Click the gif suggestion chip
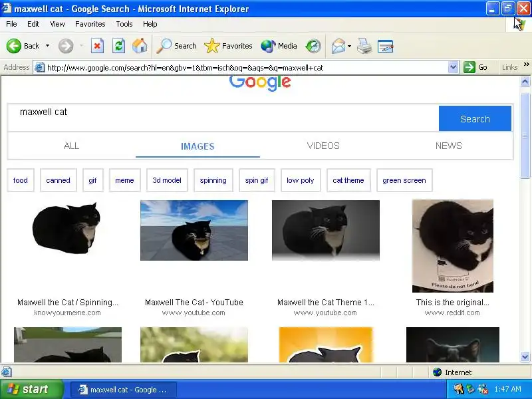Screen dimensions: 532x399 (92, 180)
